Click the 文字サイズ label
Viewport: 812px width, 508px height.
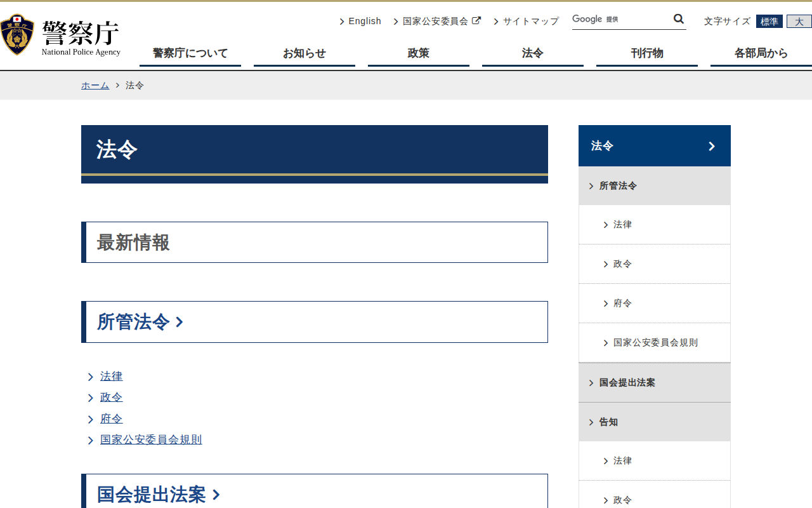coord(727,22)
